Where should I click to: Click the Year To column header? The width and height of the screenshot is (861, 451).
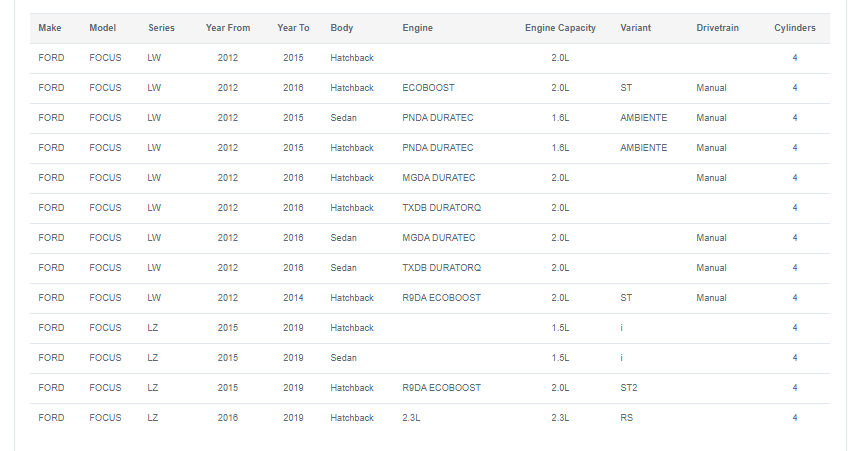293,28
